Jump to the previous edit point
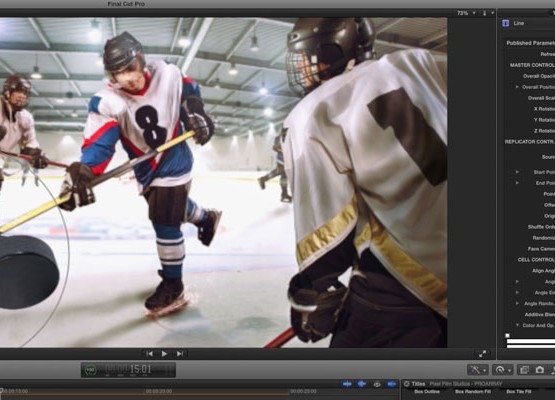Image resolution: width=555 pixels, height=400 pixels. [x=150, y=354]
